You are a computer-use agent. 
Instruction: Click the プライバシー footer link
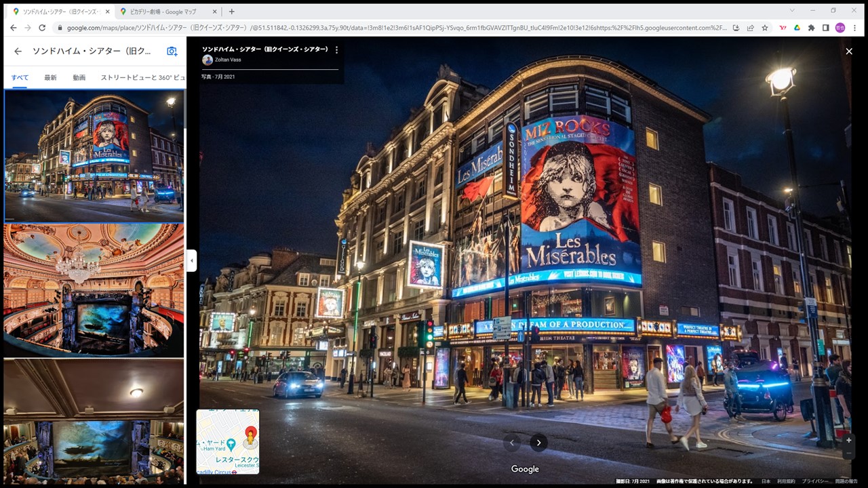(815, 481)
